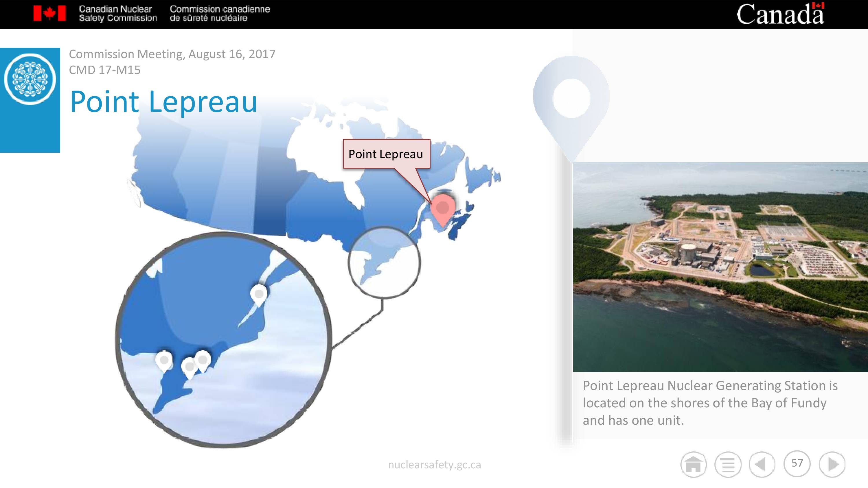Click the Canada wordmark

pos(780,14)
